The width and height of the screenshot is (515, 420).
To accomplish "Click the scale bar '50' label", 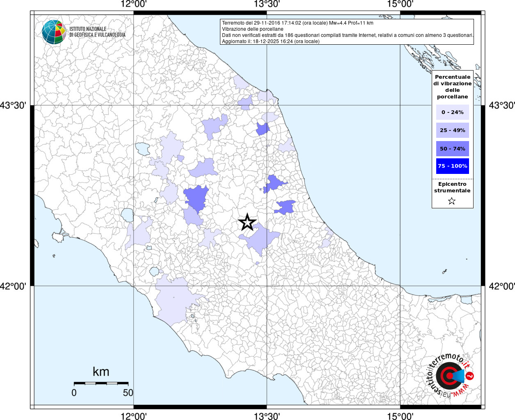I will [128, 393].
